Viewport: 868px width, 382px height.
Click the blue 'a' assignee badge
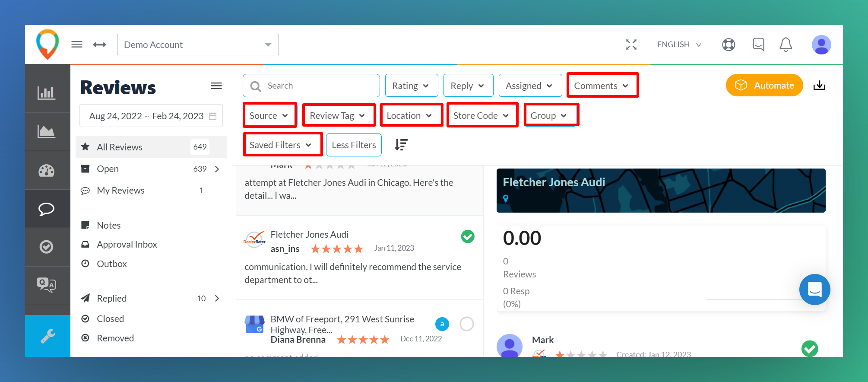[x=442, y=324]
